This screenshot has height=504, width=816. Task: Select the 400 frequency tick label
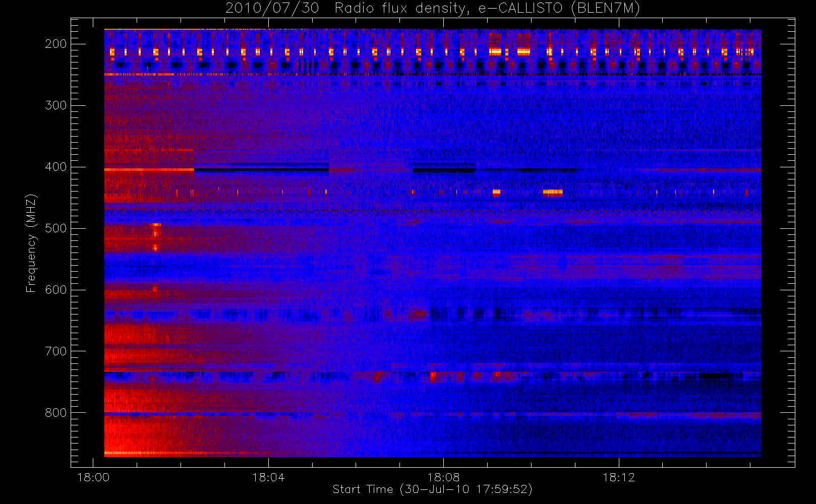coord(56,167)
